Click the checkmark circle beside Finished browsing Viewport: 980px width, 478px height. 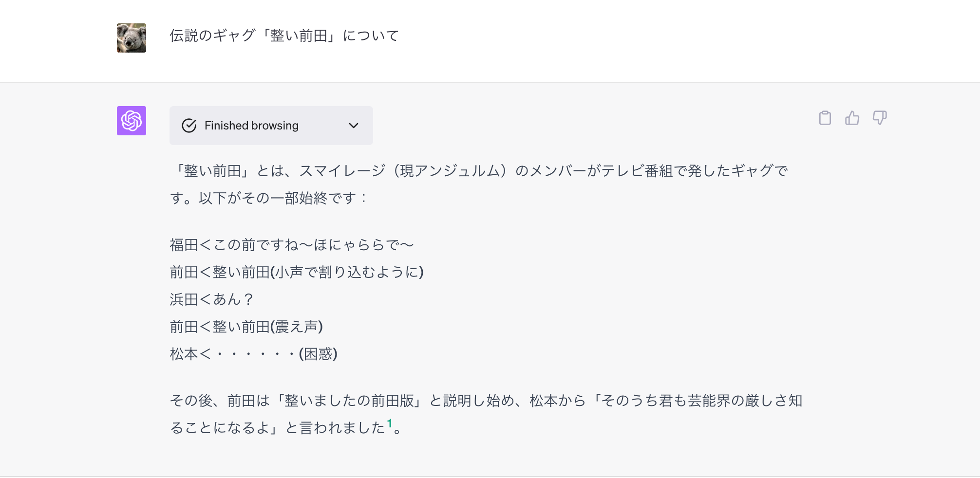click(189, 126)
